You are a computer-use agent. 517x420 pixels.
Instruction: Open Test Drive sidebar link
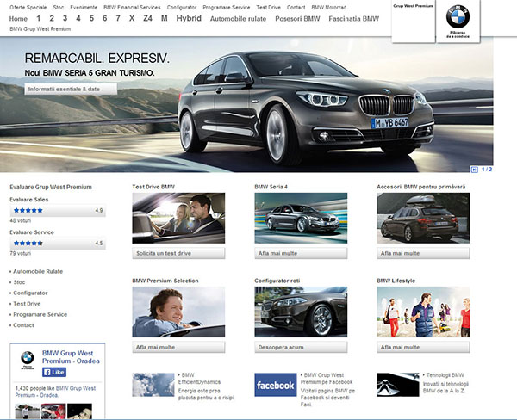coord(27,304)
